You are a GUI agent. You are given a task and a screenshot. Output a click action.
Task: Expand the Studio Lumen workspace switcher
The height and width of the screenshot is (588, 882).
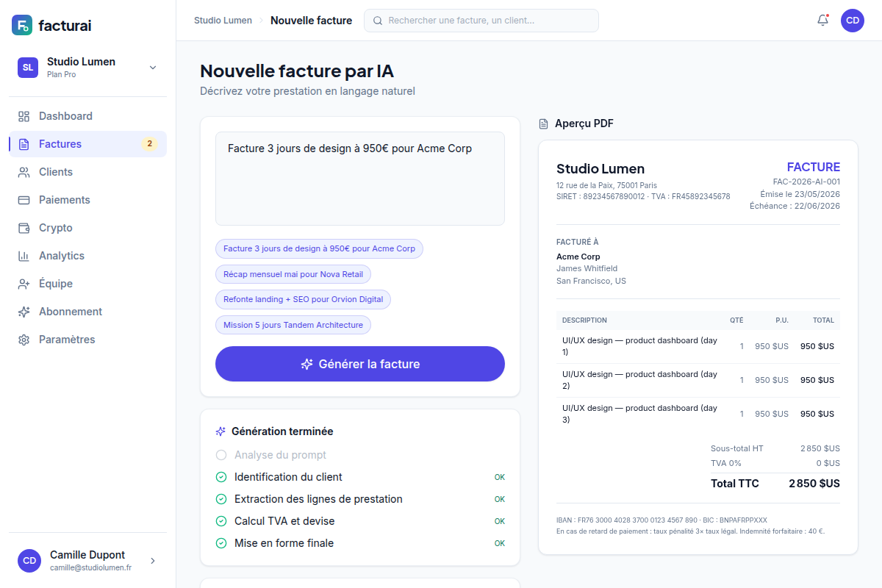pyautogui.click(x=153, y=68)
